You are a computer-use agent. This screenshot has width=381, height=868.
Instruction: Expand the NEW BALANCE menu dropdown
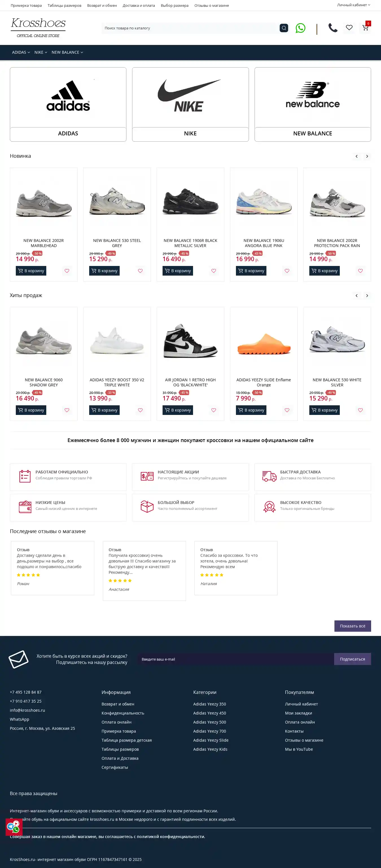(67, 52)
